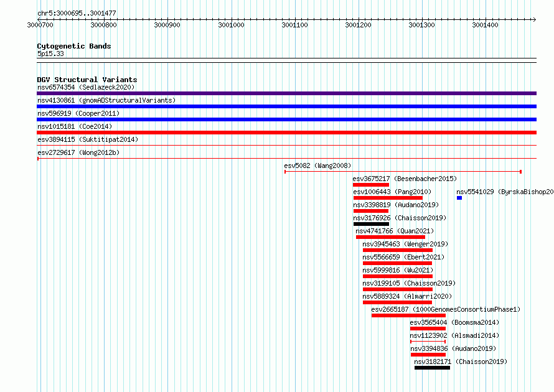Click the DGV Structural Variants track title
Viewport: 554px width, 392px height.
87,80
